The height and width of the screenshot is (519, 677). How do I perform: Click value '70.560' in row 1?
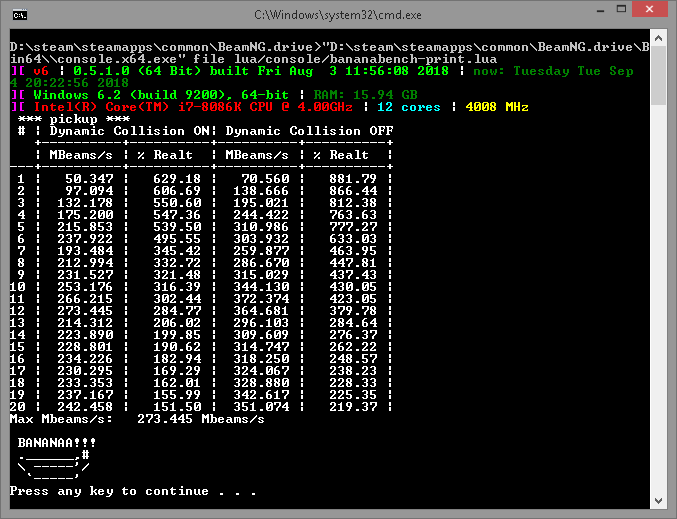tap(265, 178)
